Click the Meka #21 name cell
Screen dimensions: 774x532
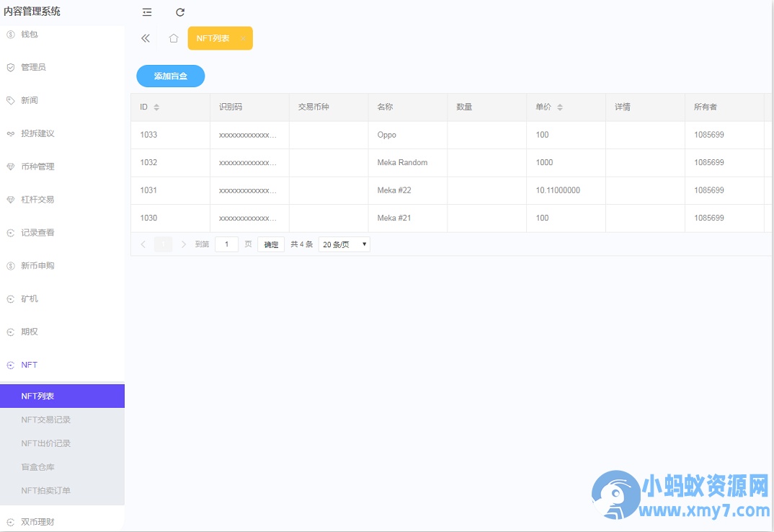[408, 218]
